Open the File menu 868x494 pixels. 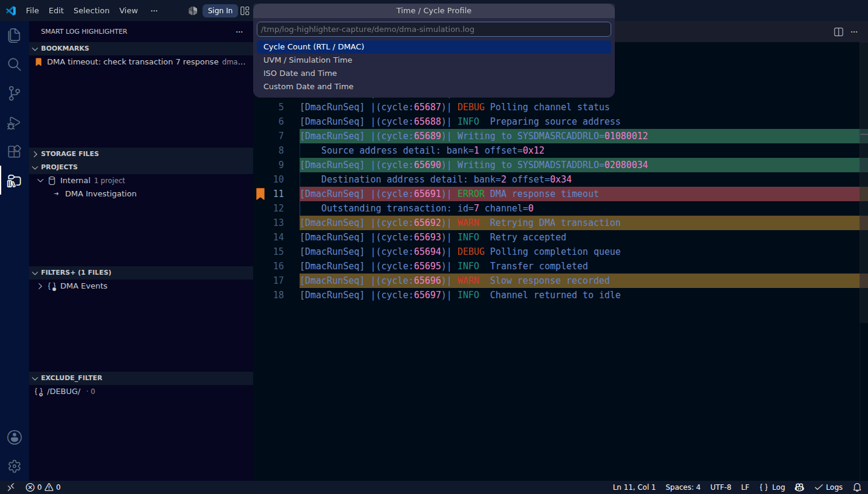point(33,10)
